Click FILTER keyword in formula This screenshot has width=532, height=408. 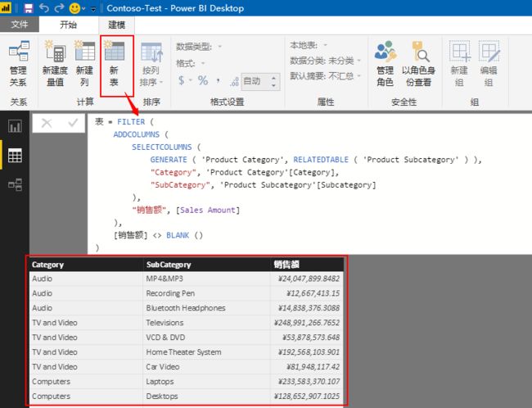(x=131, y=121)
